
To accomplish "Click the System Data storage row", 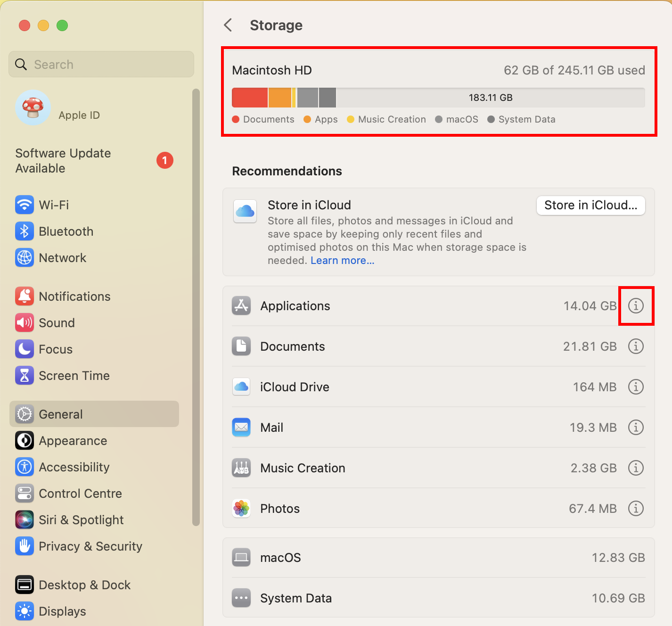I will (x=439, y=598).
